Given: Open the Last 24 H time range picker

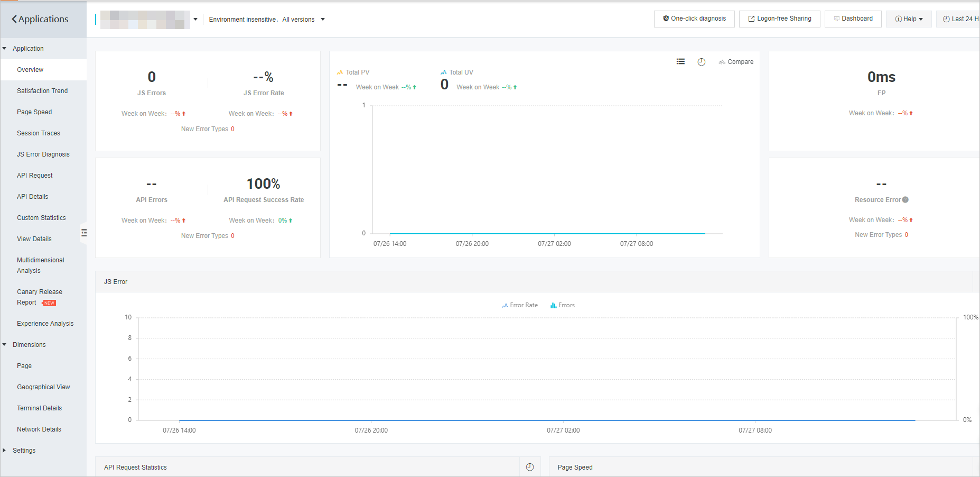Looking at the screenshot, I should coord(959,19).
